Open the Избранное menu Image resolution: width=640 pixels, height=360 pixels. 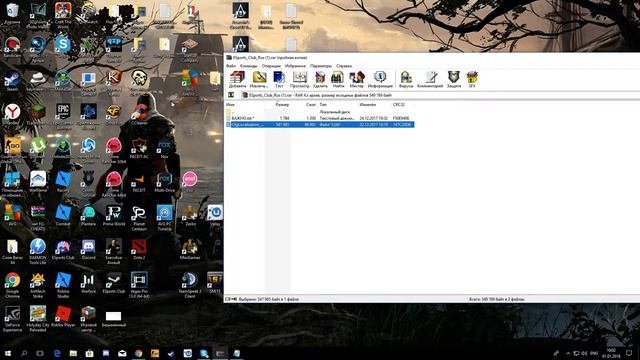[295, 66]
